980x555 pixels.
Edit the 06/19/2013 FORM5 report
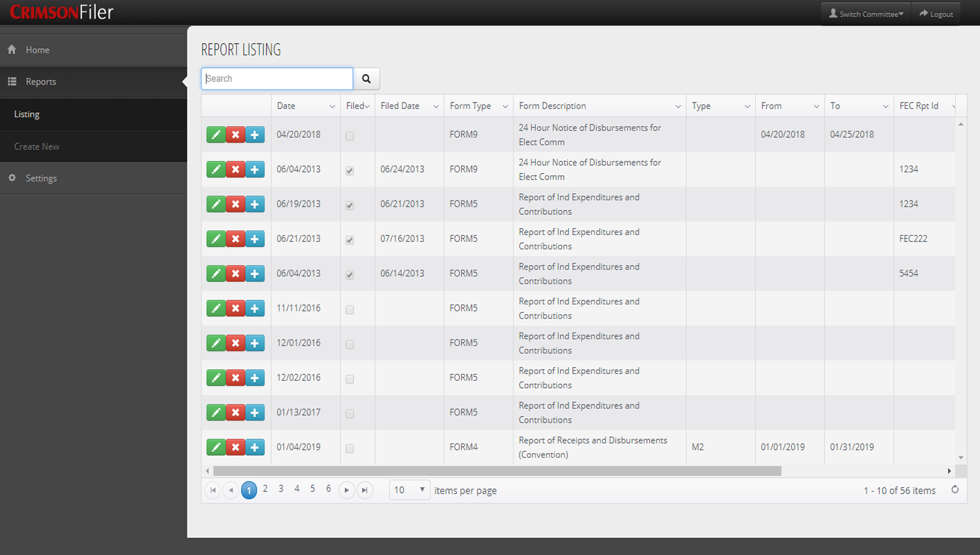click(x=216, y=204)
